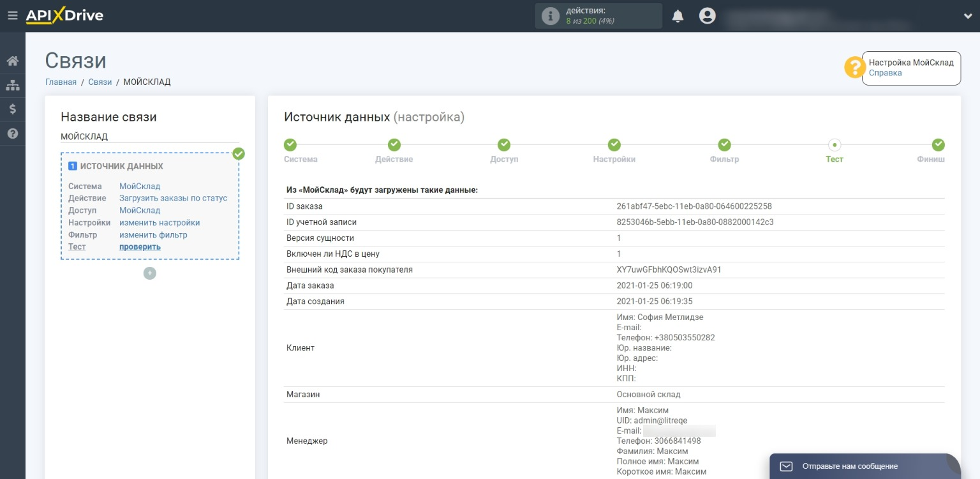This screenshot has height=479, width=980.
Task: Click the account ID value 8253046b-5ebb
Action: 695,222
